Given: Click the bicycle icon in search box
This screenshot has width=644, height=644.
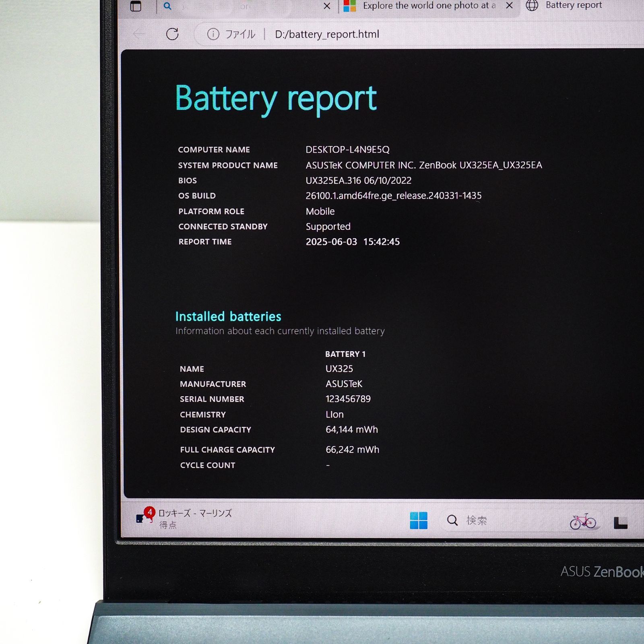Looking at the screenshot, I should (x=583, y=521).
